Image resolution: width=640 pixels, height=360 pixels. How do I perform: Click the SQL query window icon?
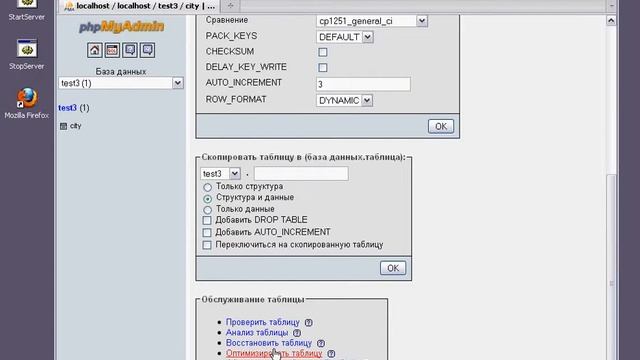112,50
